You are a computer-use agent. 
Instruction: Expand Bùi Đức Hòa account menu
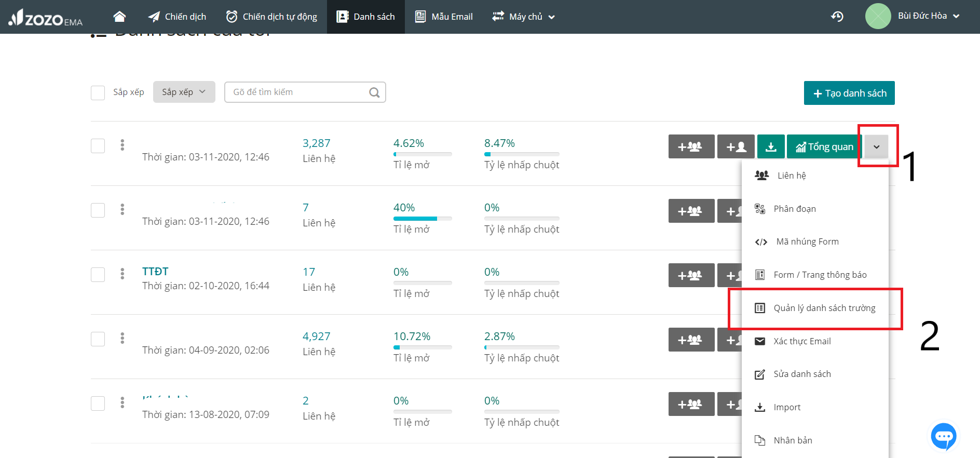[929, 16]
